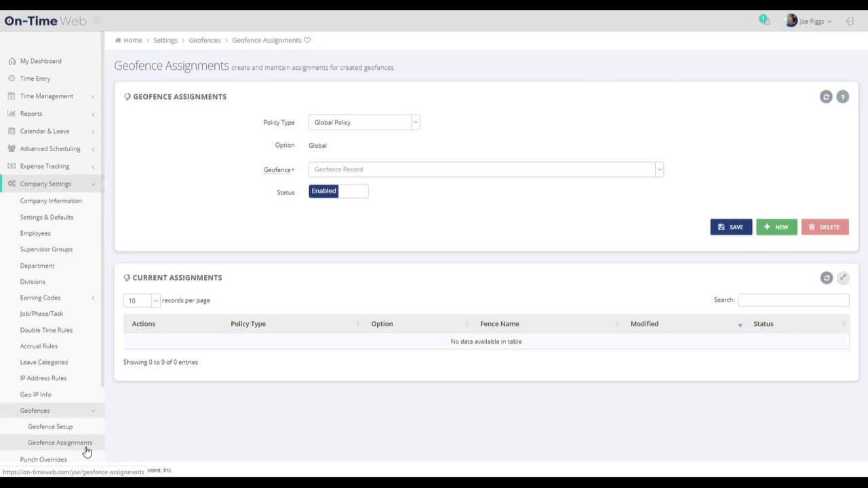Open help for Geofence Assignments panel
This screenshot has width=868, height=488.
click(x=842, y=97)
